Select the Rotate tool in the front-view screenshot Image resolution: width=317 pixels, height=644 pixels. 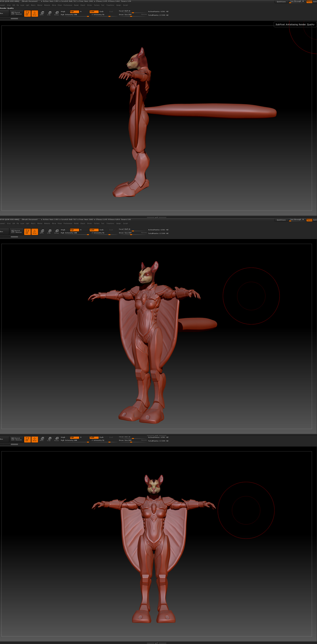pos(56,439)
